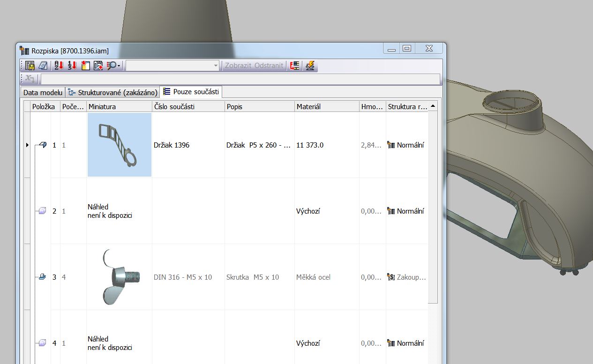The height and width of the screenshot is (364, 593).
Task: Click the sort items toolbar icon
Action: point(59,66)
